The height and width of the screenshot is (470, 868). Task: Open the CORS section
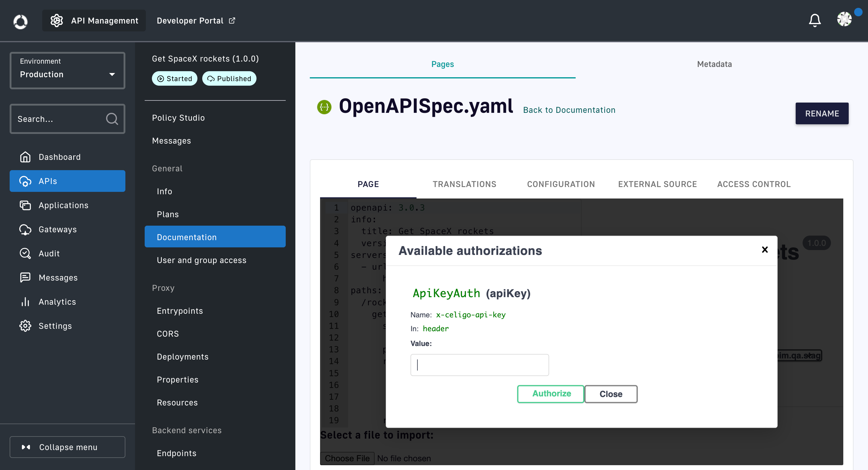[215, 333]
